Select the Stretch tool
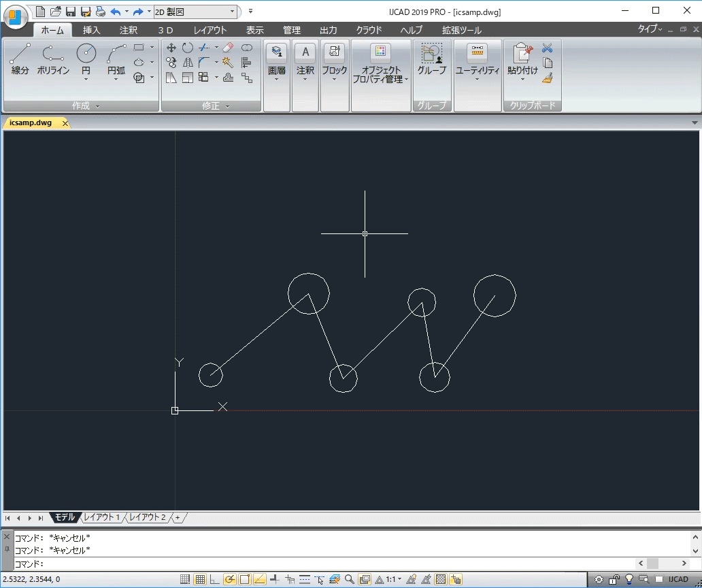 (x=171, y=78)
